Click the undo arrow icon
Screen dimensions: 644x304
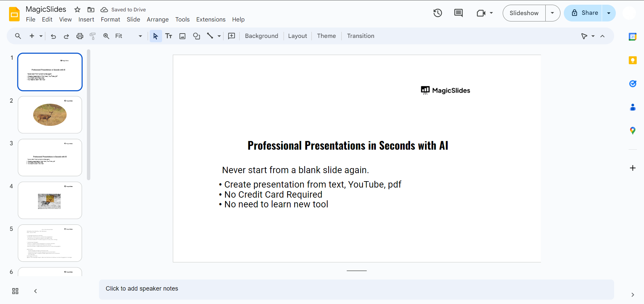[53, 36]
